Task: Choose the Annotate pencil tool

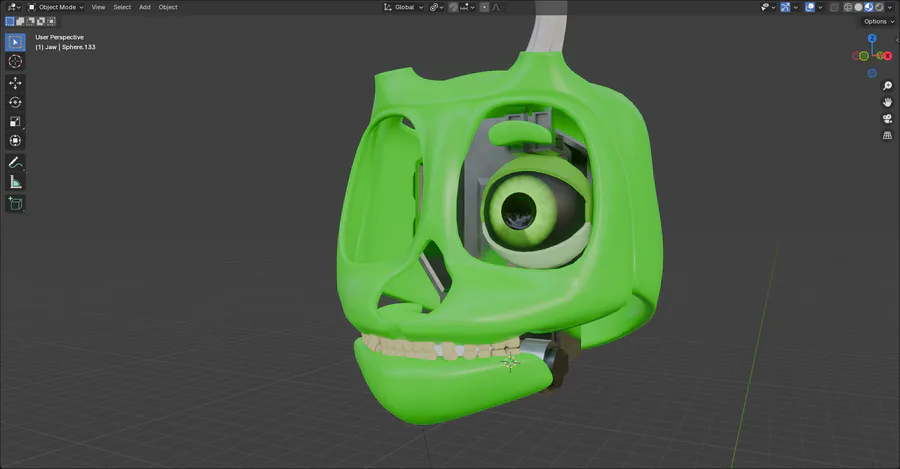Action: tap(15, 162)
